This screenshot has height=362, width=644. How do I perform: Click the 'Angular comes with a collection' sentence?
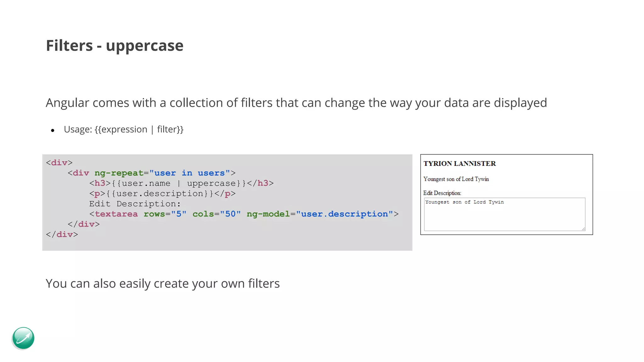pos(296,103)
